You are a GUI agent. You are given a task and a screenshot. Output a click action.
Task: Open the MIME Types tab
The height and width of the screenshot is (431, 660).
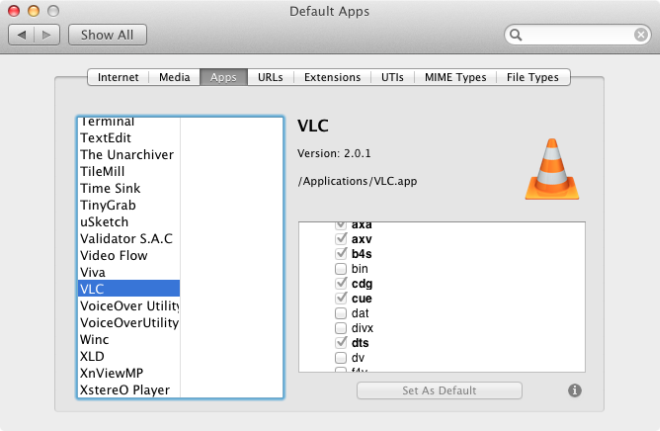coord(455,77)
